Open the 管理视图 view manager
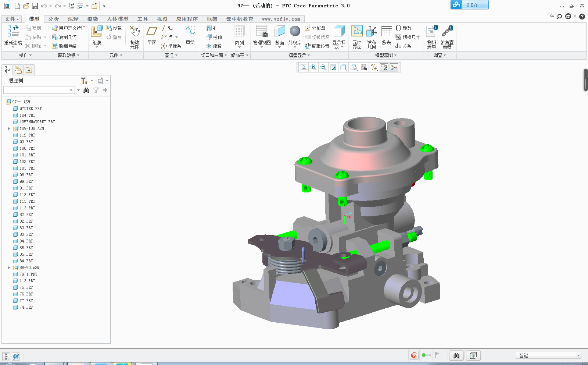The height and width of the screenshot is (365, 588). [262, 36]
